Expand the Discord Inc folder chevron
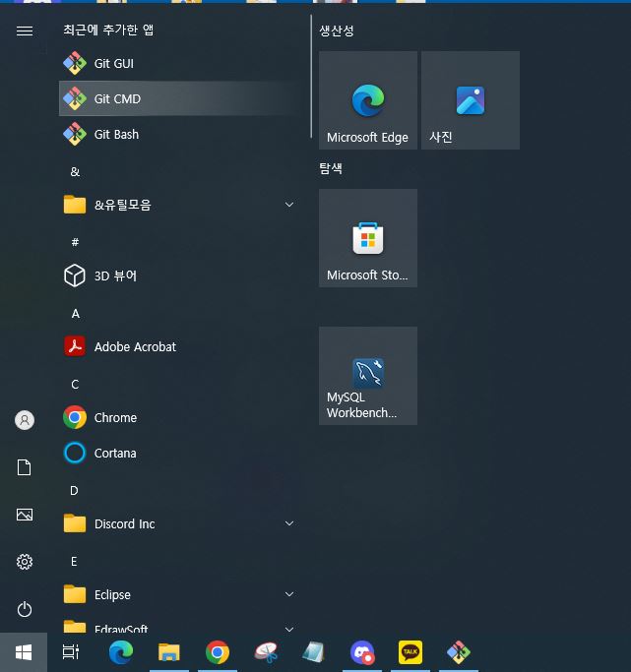This screenshot has width=631, height=672. [289, 523]
